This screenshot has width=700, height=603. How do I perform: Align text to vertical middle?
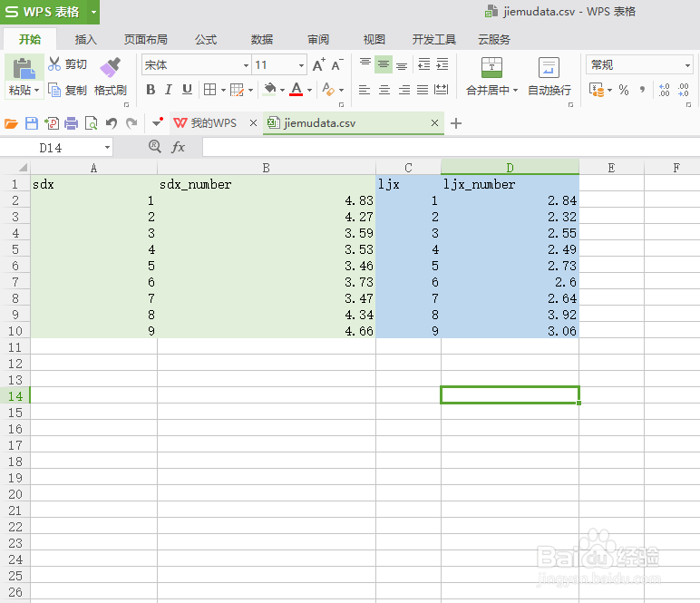click(x=384, y=64)
